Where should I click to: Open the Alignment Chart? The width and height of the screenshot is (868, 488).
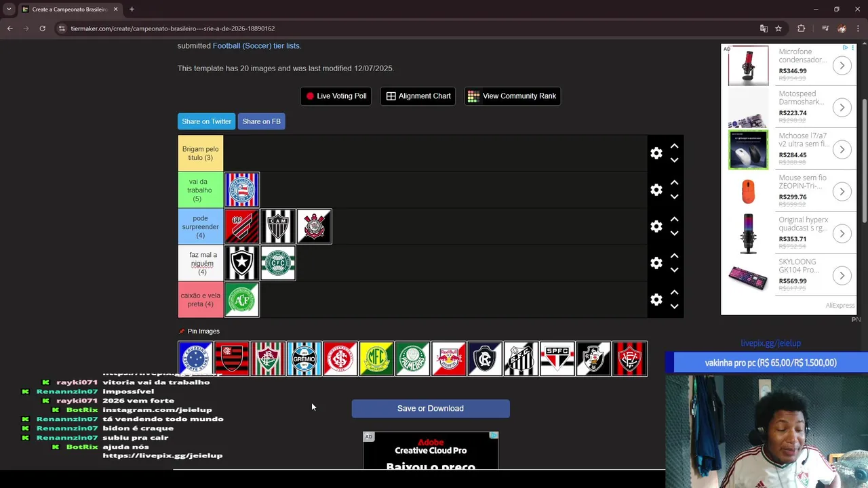418,96
